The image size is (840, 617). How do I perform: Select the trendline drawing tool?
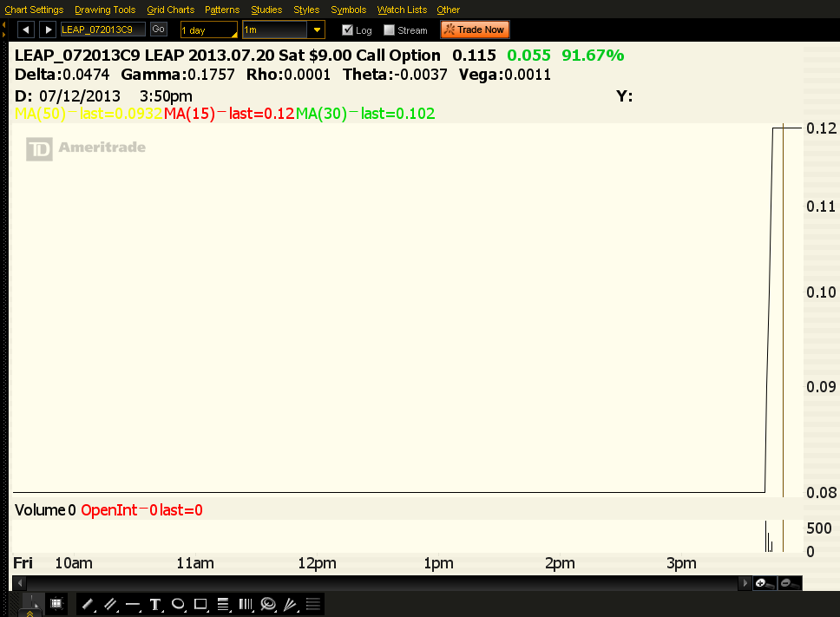(x=88, y=604)
